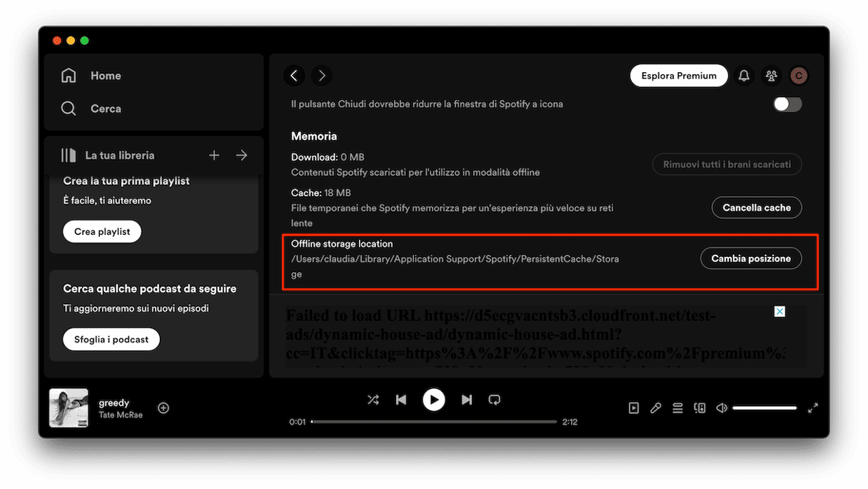This screenshot has height=489, width=868.
Task: Open the play queue
Action: (x=677, y=408)
